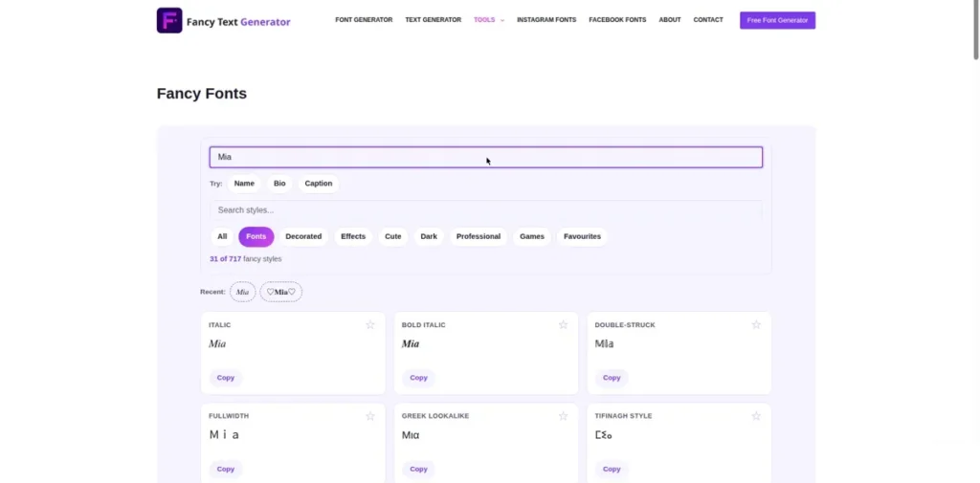Copy the Double-Struck style text
This screenshot has width=980, height=483.
coord(612,378)
